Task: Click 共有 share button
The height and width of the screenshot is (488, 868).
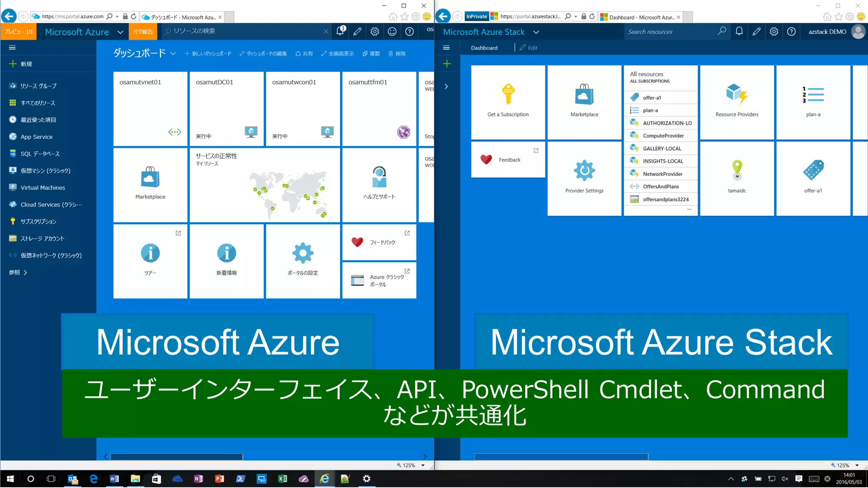Action: pyautogui.click(x=304, y=53)
